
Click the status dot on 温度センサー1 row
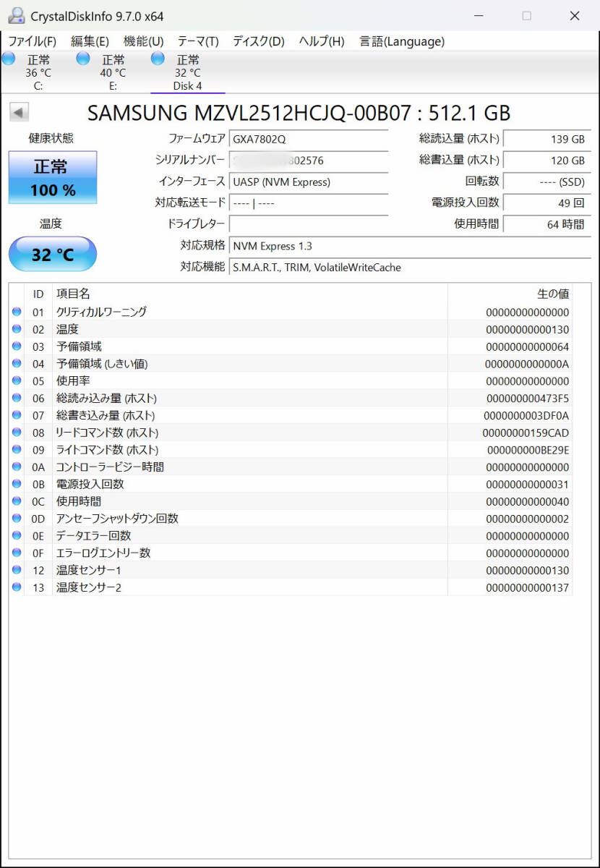pyautogui.click(x=16, y=570)
